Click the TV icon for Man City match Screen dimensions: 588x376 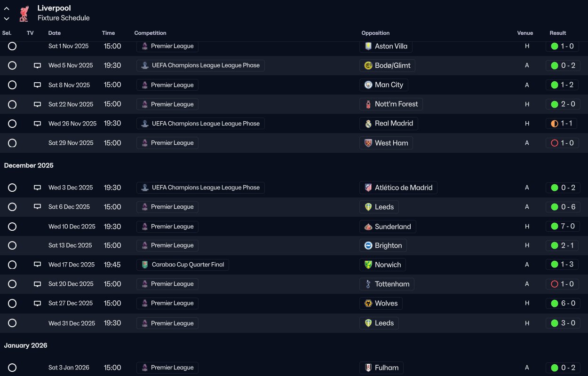(x=38, y=85)
